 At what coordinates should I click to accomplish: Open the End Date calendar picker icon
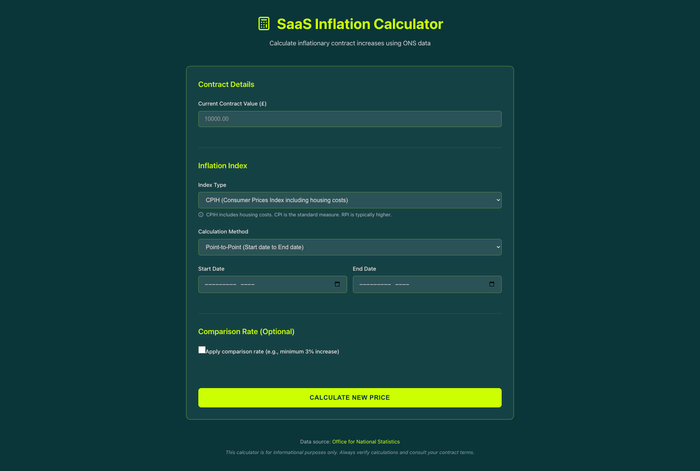[x=492, y=284]
